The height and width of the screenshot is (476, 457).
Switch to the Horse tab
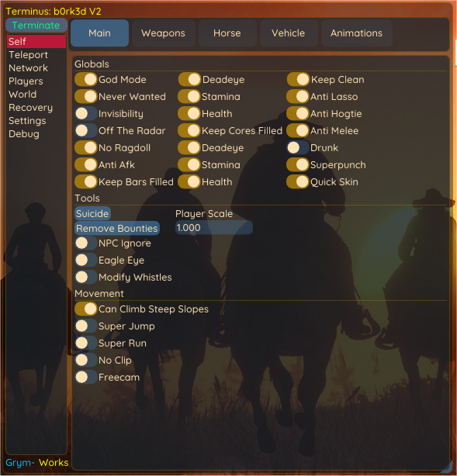coord(227,33)
